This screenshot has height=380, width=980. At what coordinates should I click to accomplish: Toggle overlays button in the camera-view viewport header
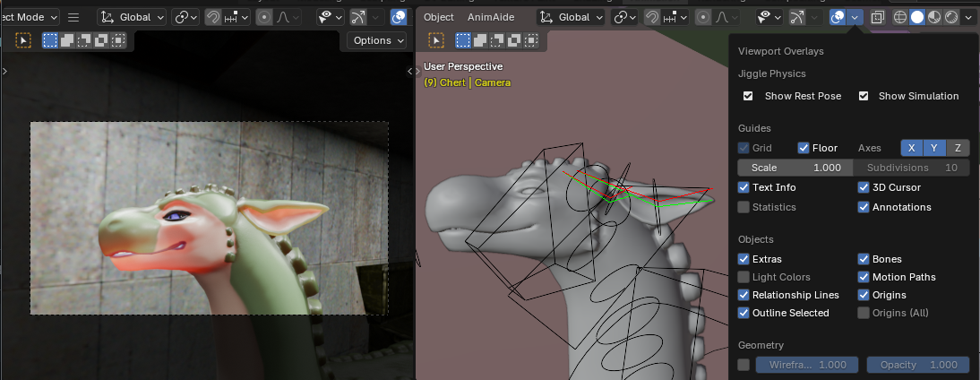pyautogui.click(x=398, y=18)
